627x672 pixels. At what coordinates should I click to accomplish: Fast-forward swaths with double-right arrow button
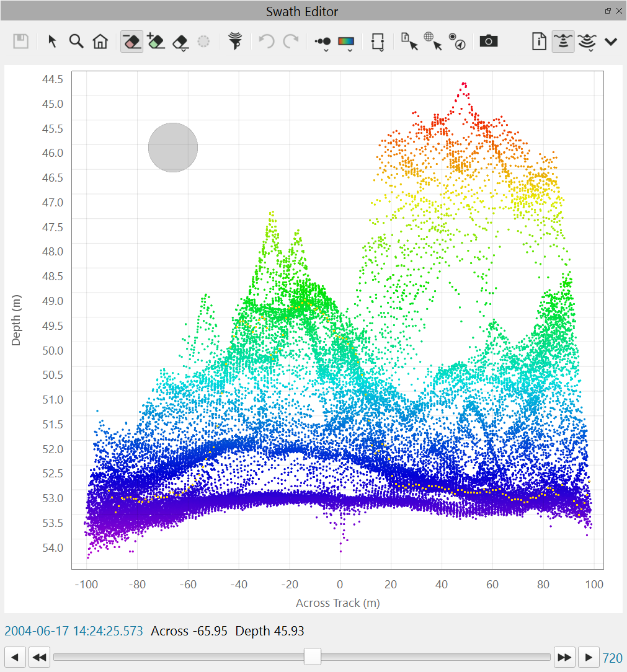point(564,657)
